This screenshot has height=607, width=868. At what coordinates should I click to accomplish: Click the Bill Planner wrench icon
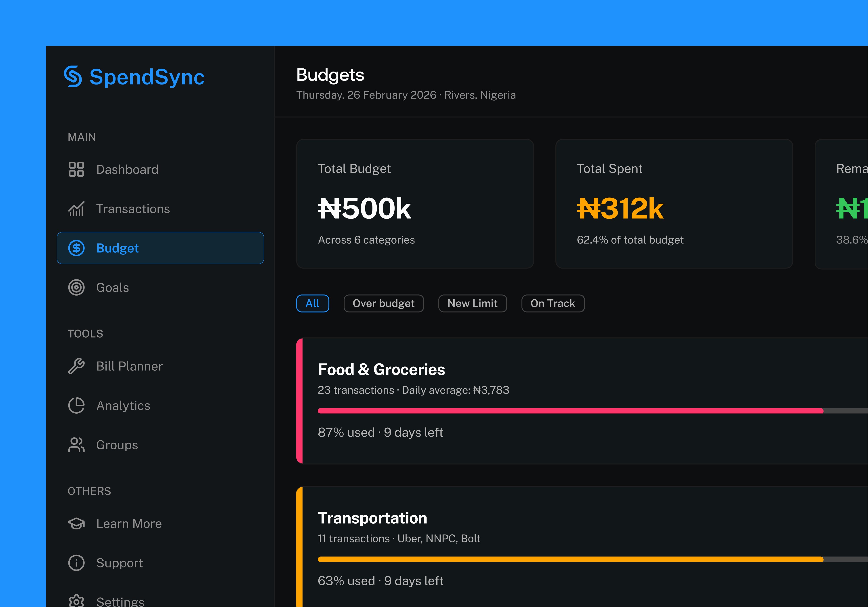pyautogui.click(x=76, y=366)
